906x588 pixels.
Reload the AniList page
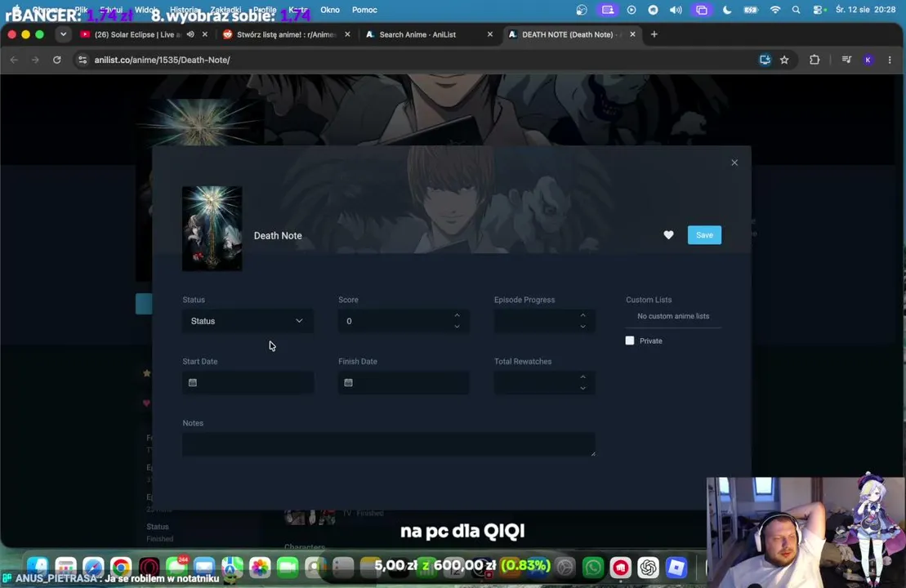[x=56, y=60]
